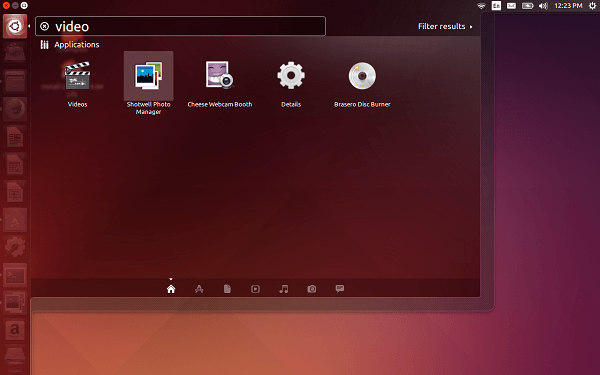The width and height of the screenshot is (600, 375).
Task: Click into the search field containing video
Action: coord(180,26)
